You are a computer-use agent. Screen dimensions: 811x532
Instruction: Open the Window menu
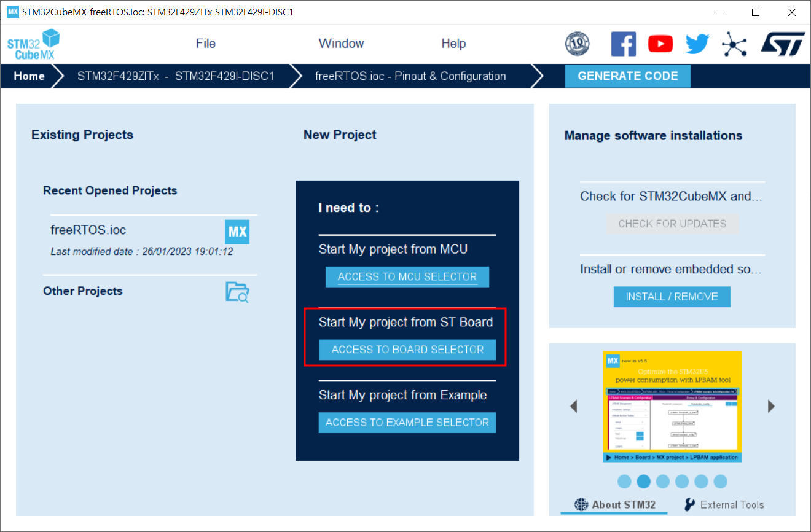click(x=342, y=44)
